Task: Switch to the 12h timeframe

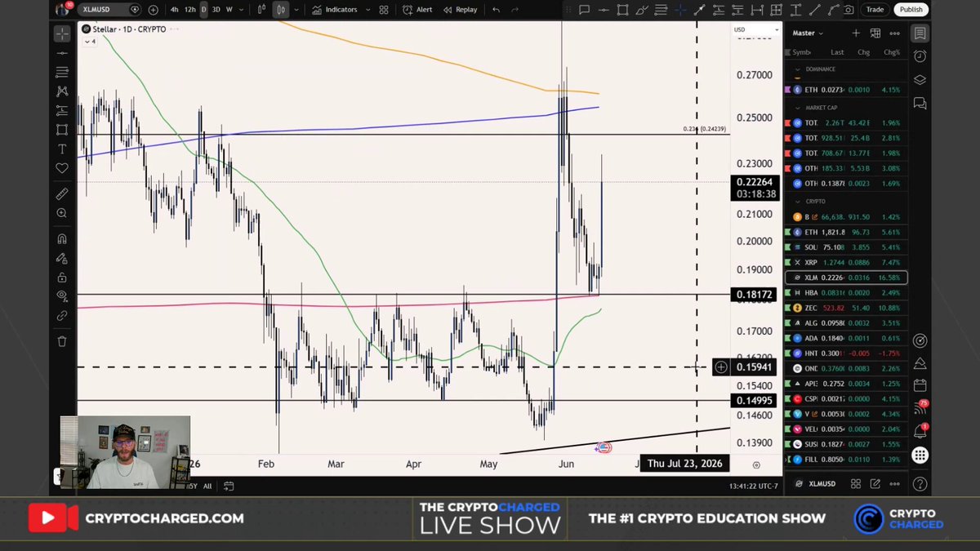Action: point(189,10)
